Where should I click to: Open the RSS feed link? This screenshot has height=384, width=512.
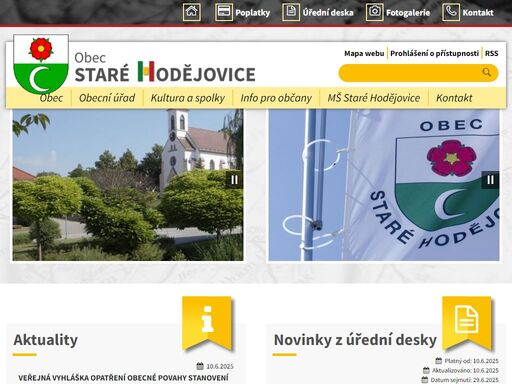[x=491, y=53]
